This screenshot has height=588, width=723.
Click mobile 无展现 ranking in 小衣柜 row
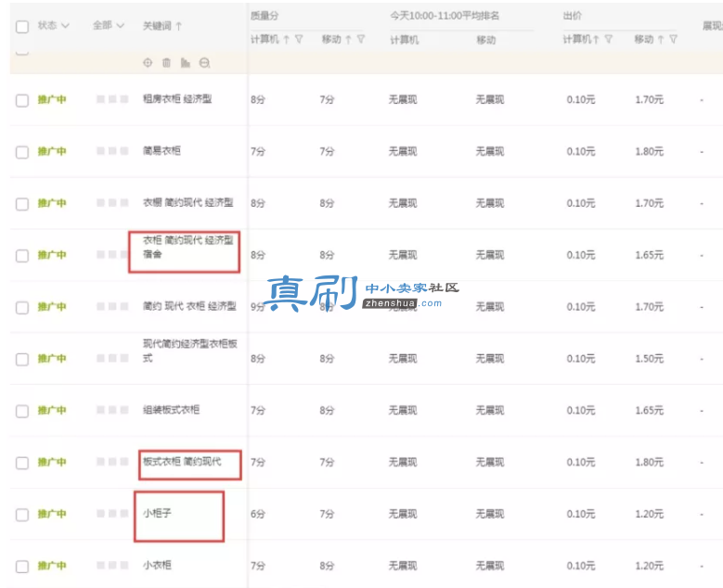[x=490, y=566]
